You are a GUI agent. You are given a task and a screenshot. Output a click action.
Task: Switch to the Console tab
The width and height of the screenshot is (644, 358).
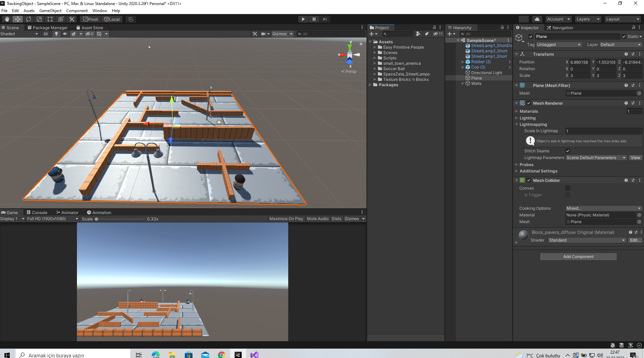(x=37, y=212)
